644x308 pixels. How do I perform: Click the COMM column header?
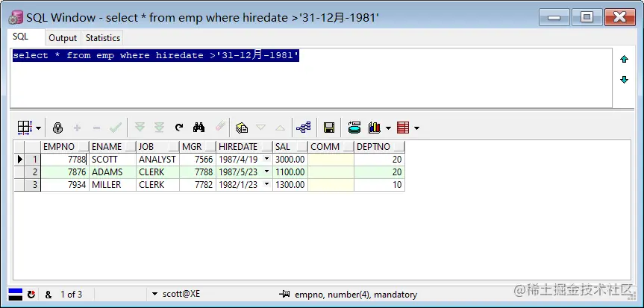(x=331, y=147)
